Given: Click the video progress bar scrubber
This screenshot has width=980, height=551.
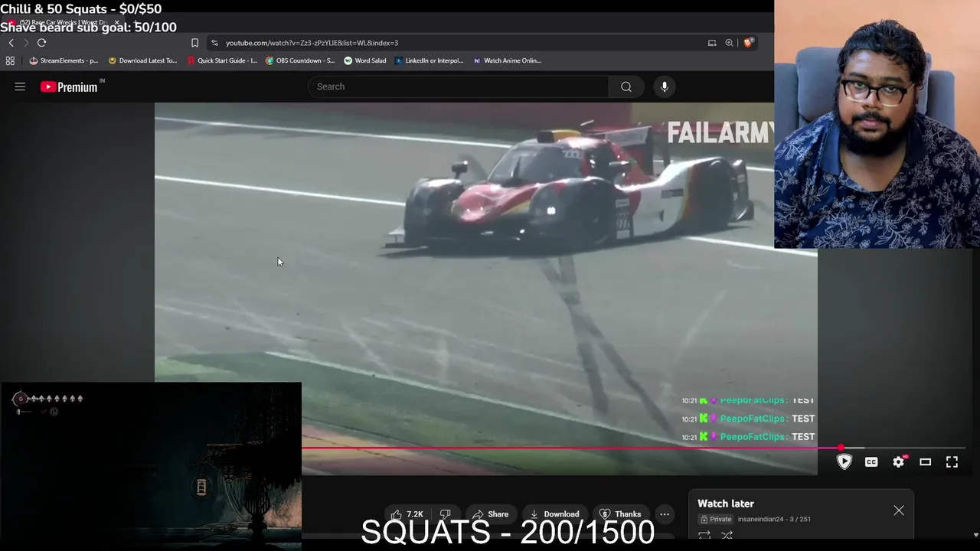Looking at the screenshot, I should click(x=841, y=448).
